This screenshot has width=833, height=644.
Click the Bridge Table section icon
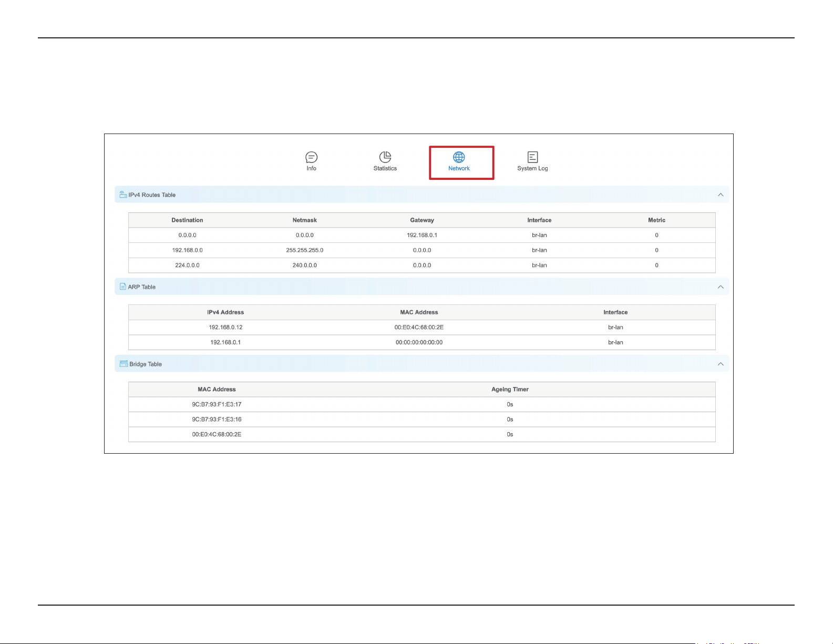click(124, 364)
